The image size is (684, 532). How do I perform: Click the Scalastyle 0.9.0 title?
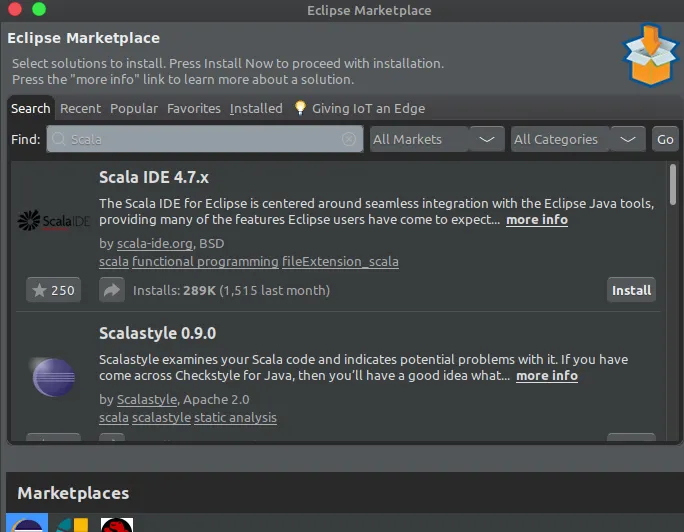click(157, 333)
